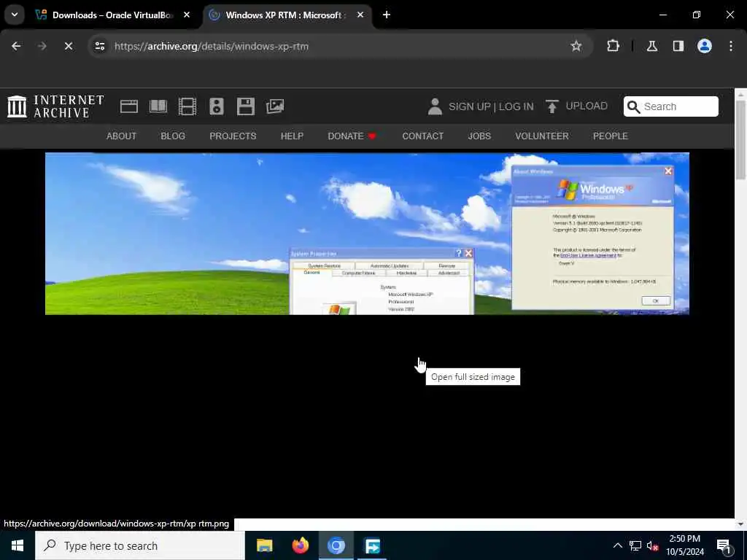Stop loading the page
The height and width of the screenshot is (560, 747).
coord(69,46)
